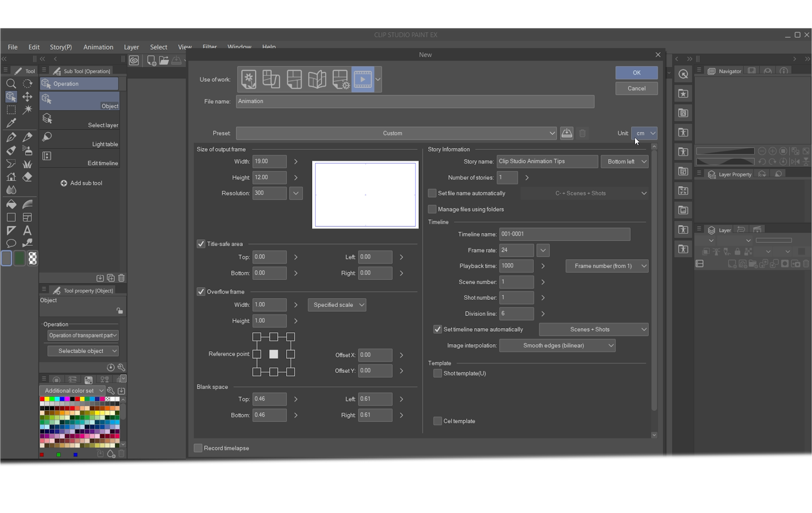Select the Eyedropper tool
812x513 pixels.
[x=11, y=123]
